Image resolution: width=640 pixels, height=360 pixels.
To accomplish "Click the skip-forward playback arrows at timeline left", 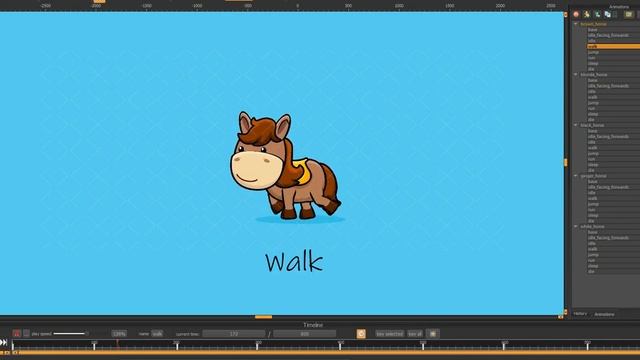I will [4, 342].
